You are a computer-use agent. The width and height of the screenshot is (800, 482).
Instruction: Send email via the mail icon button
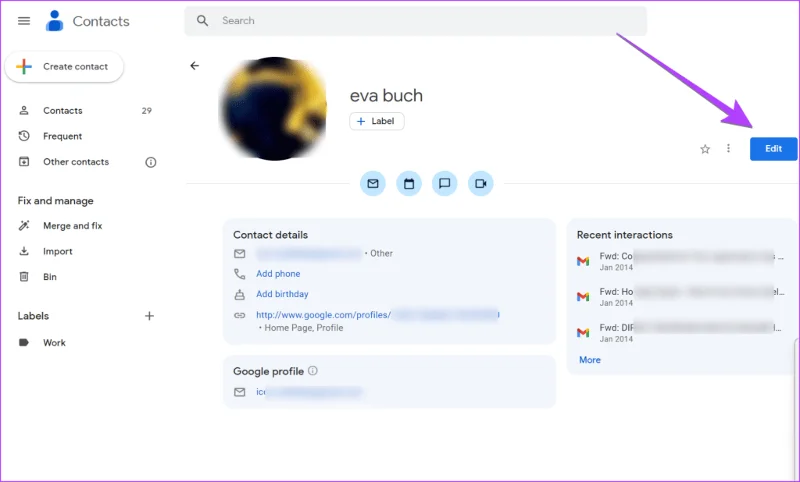pyautogui.click(x=373, y=184)
